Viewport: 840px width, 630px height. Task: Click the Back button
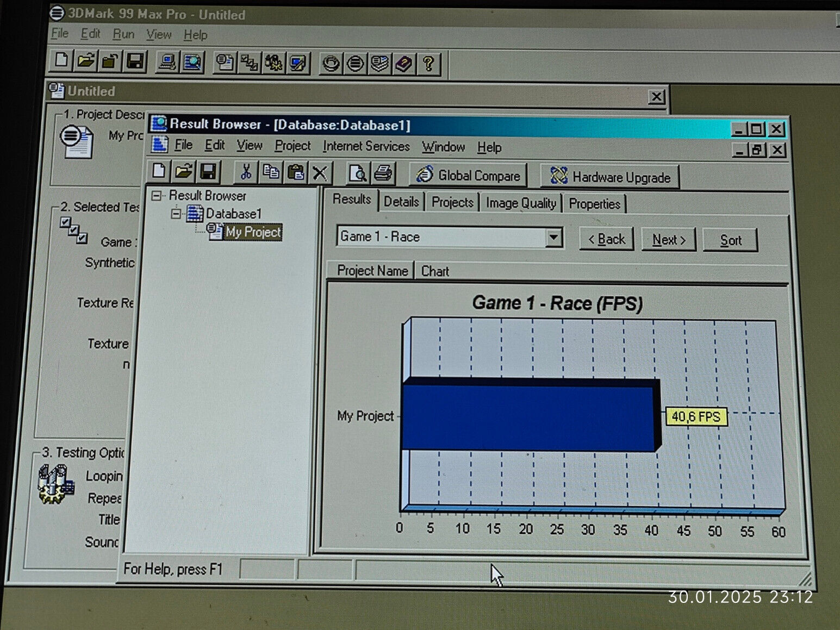point(607,239)
